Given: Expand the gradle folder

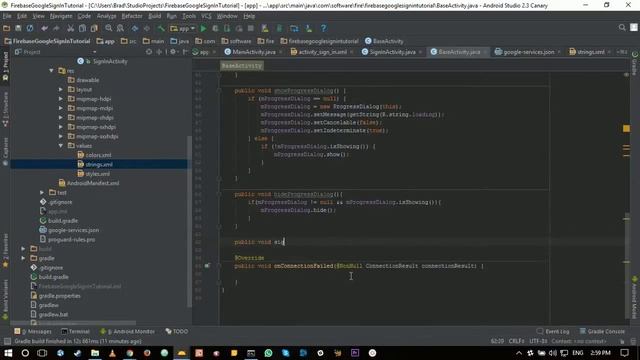Looking at the screenshot, I should click(23, 258).
